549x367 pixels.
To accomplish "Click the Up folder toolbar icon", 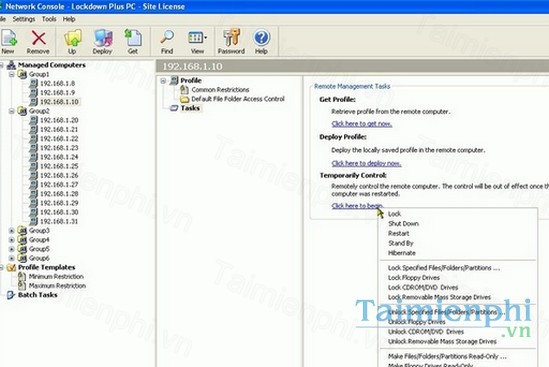I will (72, 38).
